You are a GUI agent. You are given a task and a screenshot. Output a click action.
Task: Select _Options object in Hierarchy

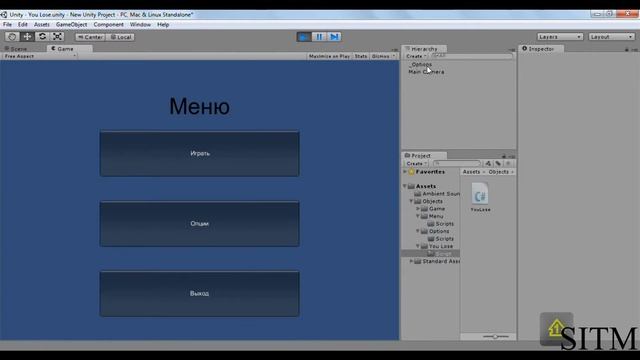[x=421, y=64]
